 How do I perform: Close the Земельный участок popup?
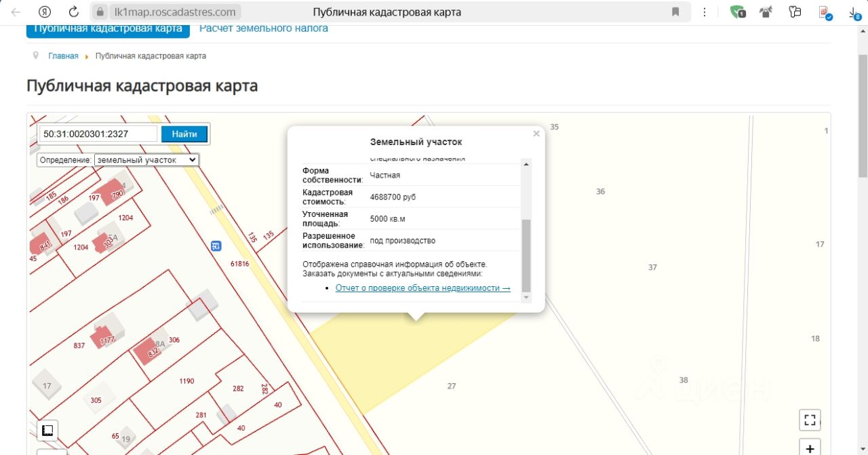coord(536,134)
